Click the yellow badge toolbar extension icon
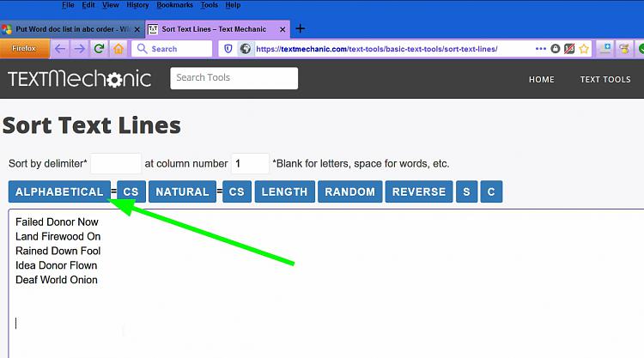This screenshot has height=358, width=644. pos(624,48)
